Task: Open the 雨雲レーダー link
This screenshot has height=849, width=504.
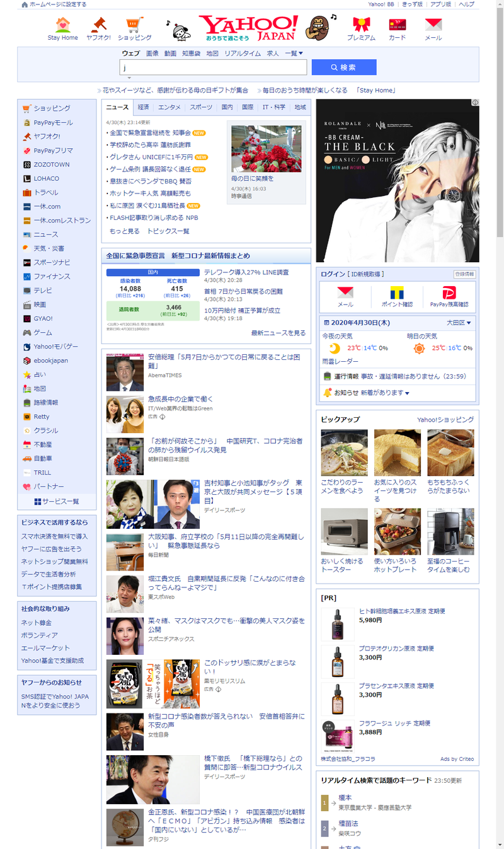Action: coord(340,361)
